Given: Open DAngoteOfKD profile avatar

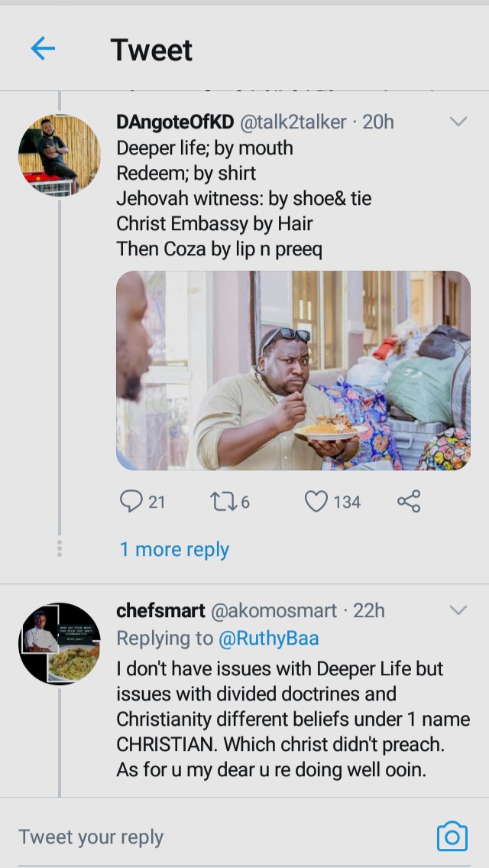Looking at the screenshot, I should point(59,155).
